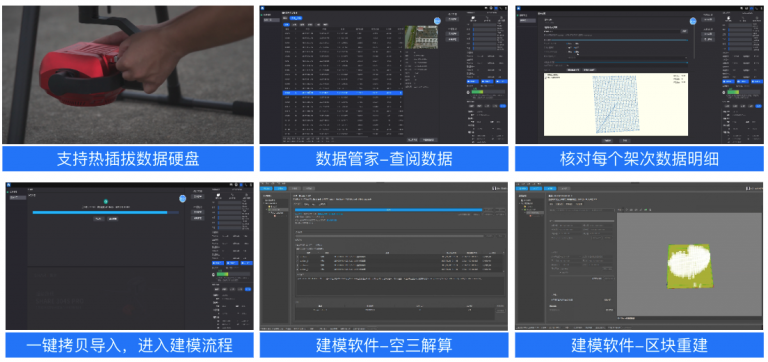Image resolution: width=768 pixels, height=362 pixels.
Task: Click blue progress bar in 空三解算 screen
Action: (388, 210)
